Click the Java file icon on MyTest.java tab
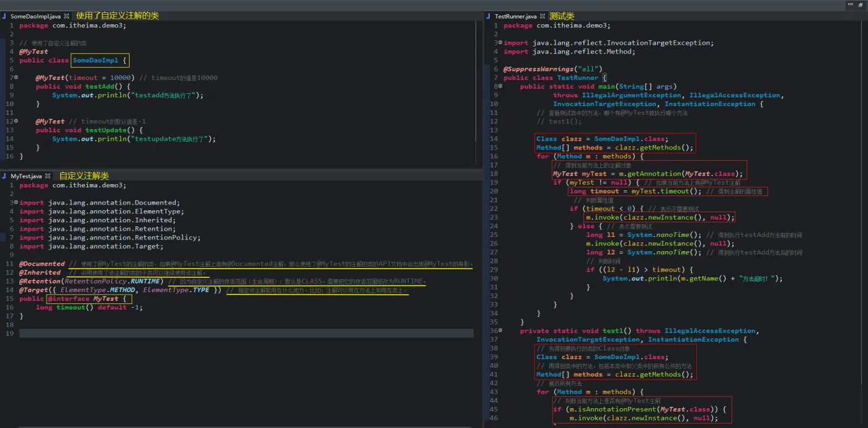Image resolution: width=868 pixels, height=428 pixels. pyautogui.click(x=4, y=176)
